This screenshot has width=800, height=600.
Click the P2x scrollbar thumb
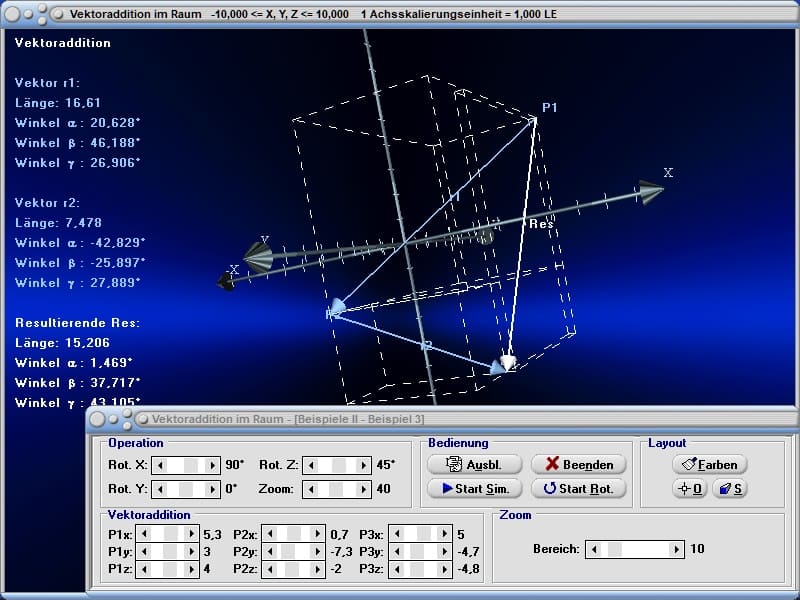294,534
